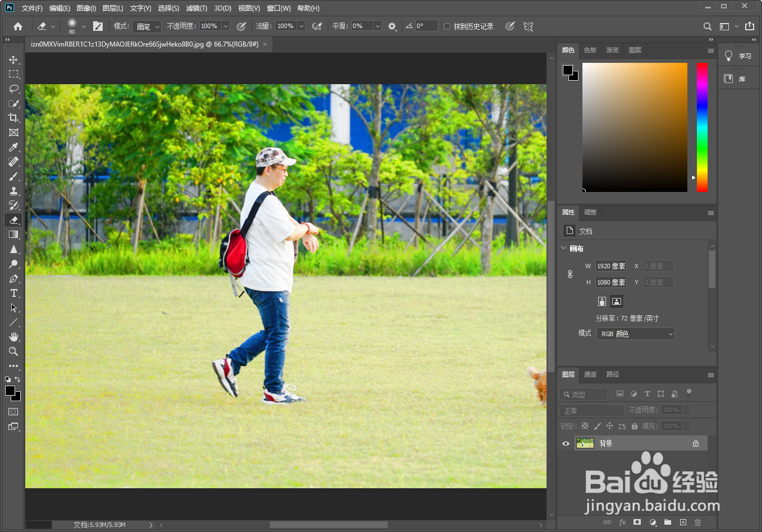Select the Pen tool
The height and width of the screenshot is (532, 762).
(13, 278)
